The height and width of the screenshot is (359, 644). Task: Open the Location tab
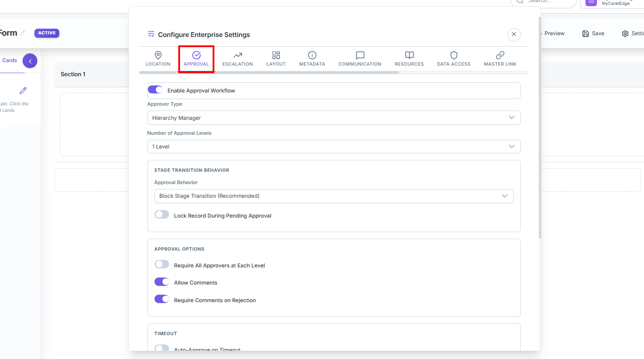tap(158, 59)
